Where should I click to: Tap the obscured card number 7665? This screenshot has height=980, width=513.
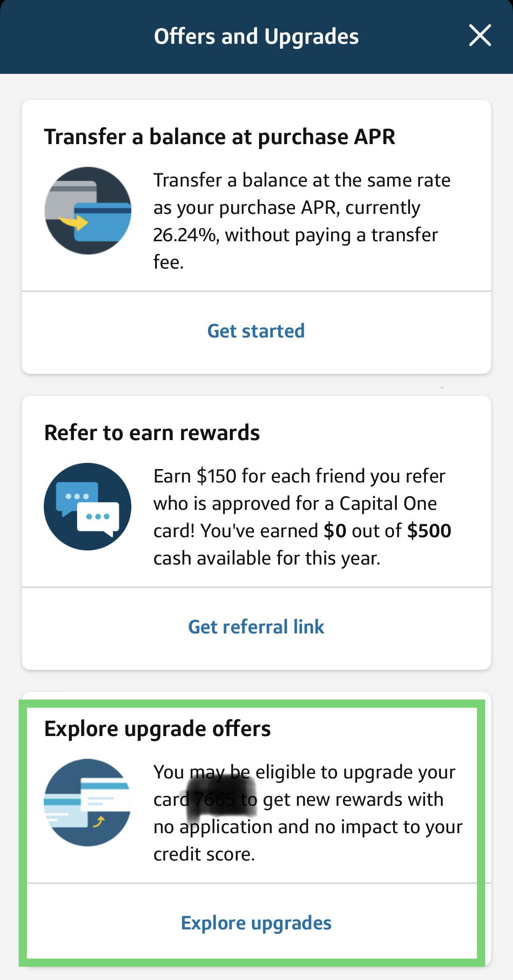click(x=214, y=799)
